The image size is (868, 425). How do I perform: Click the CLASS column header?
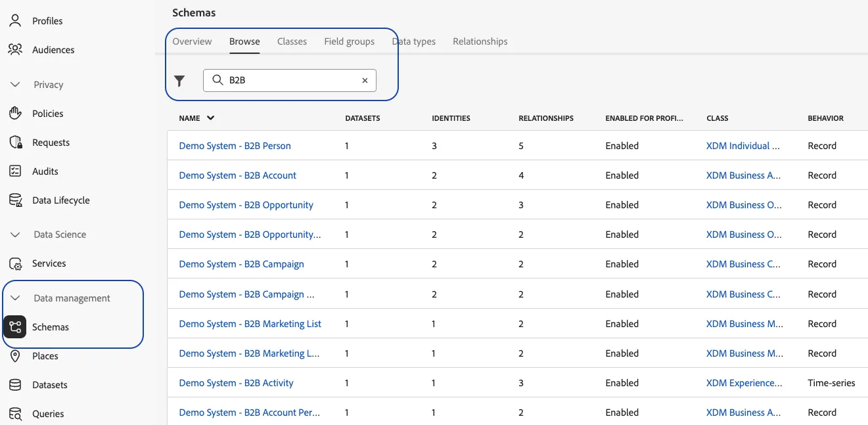(717, 118)
